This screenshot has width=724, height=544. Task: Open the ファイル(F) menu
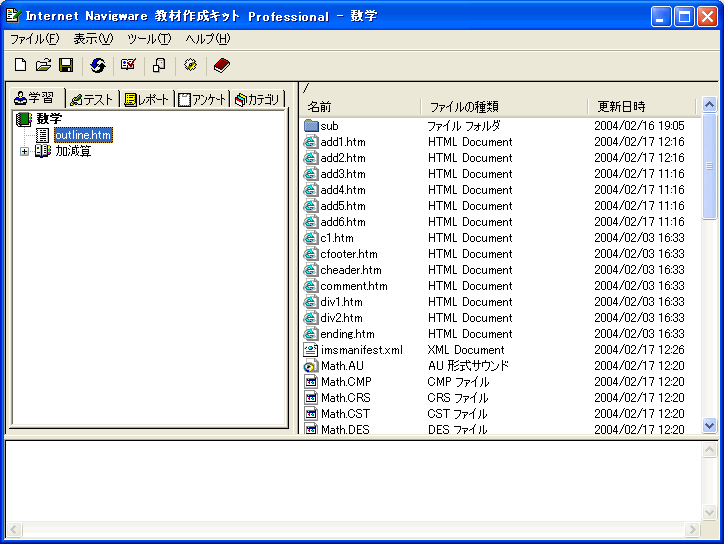pyautogui.click(x=34, y=39)
